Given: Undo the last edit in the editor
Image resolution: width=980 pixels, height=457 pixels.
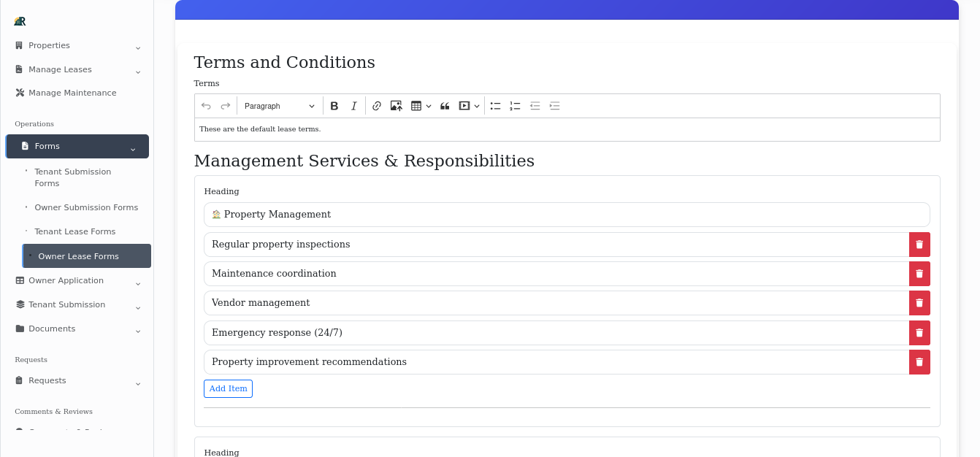Looking at the screenshot, I should [206, 106].
